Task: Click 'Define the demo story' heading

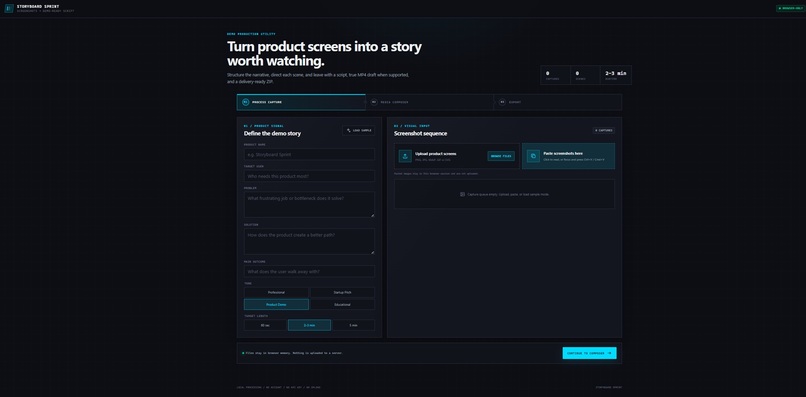Action: 272,134
